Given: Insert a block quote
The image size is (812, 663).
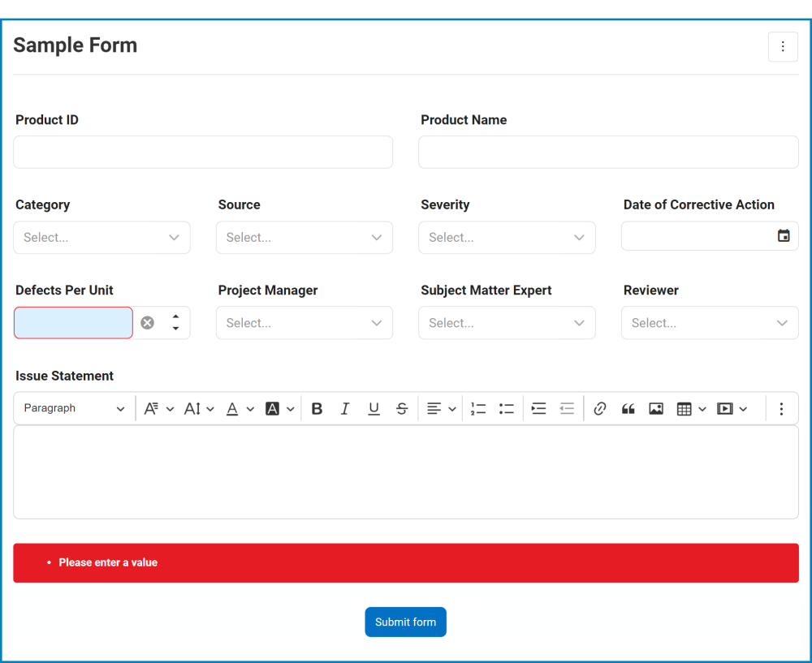Looking at the screenshot, I should 628,409.
